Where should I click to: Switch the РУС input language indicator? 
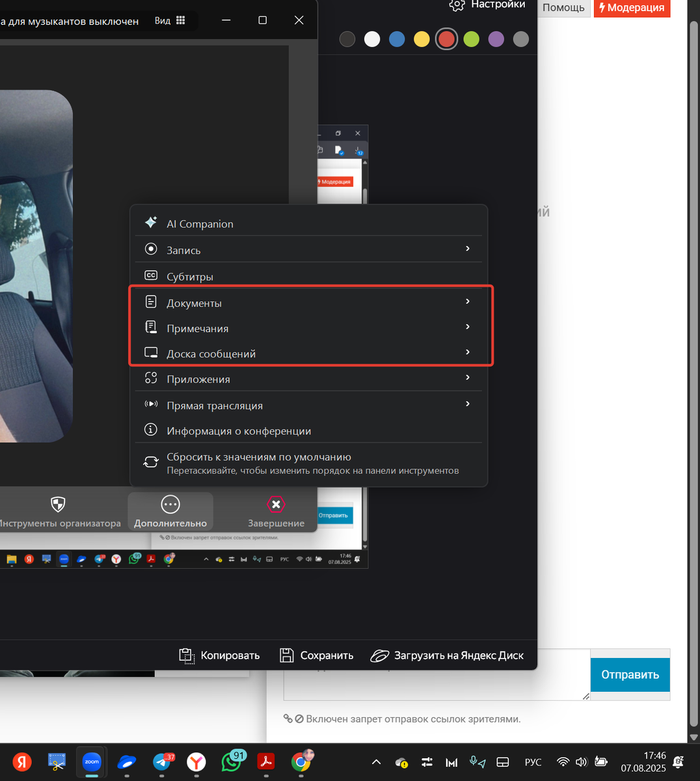coord(533,762)
